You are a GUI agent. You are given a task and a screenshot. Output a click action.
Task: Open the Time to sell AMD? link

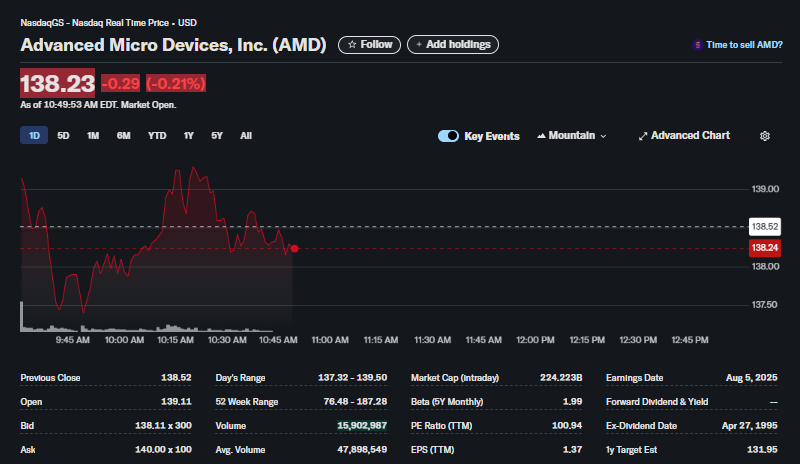(x=744, y=45)
